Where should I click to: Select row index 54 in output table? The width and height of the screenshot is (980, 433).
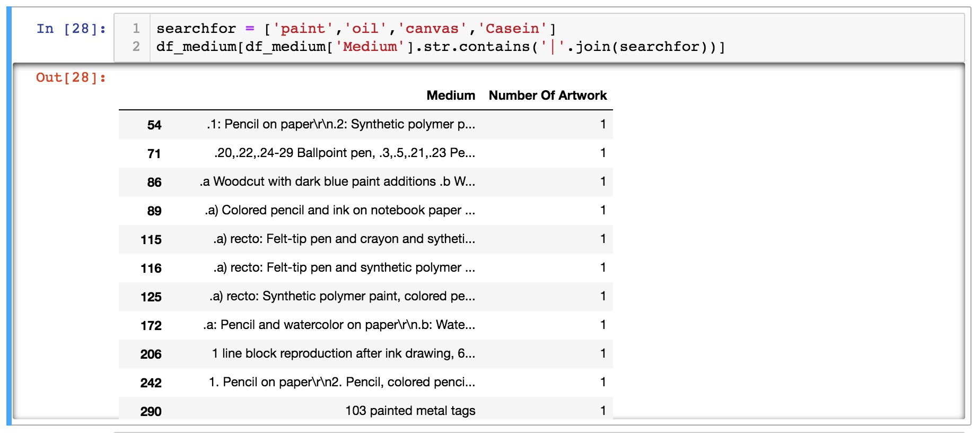(x=154, y=125)
